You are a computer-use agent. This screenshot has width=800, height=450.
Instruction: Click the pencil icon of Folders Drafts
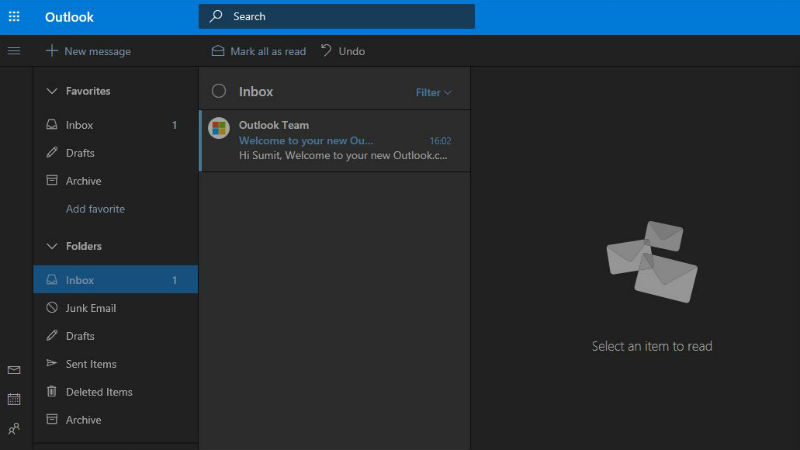(52, 336)
